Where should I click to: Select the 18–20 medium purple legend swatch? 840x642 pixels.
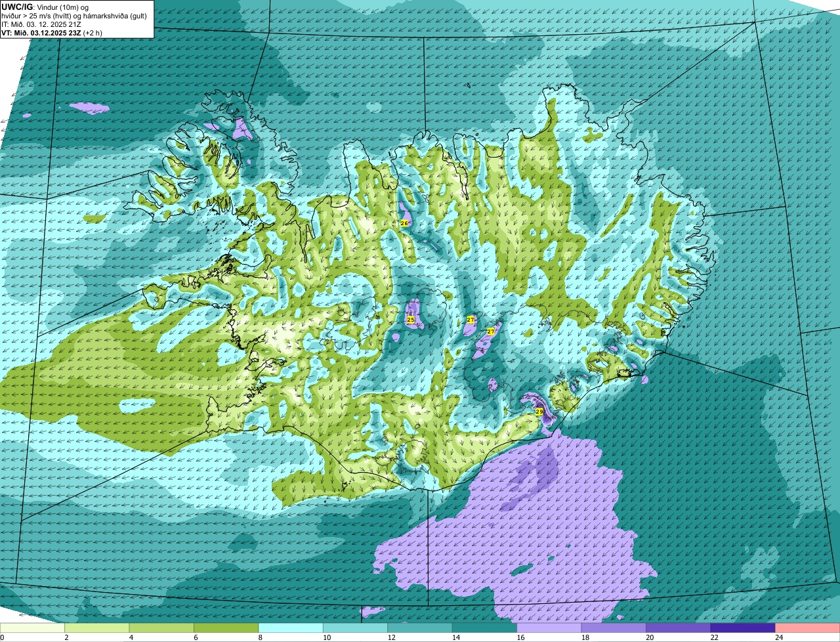click(614, 628)
